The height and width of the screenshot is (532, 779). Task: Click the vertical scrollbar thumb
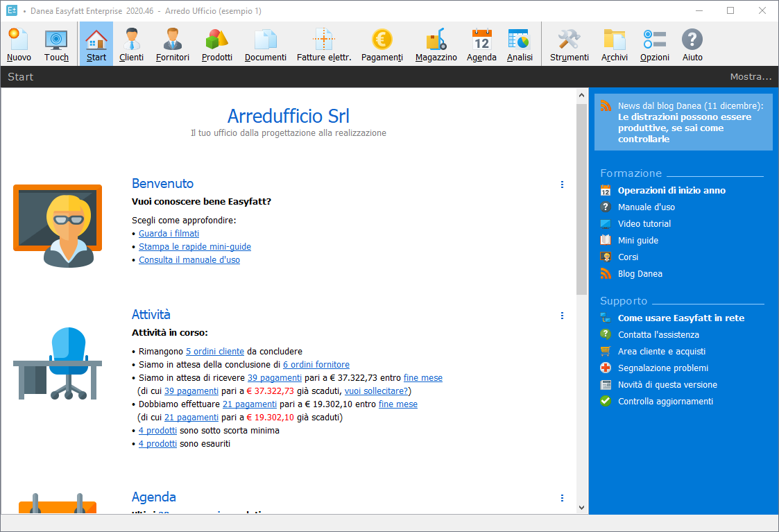coord(582,198)
